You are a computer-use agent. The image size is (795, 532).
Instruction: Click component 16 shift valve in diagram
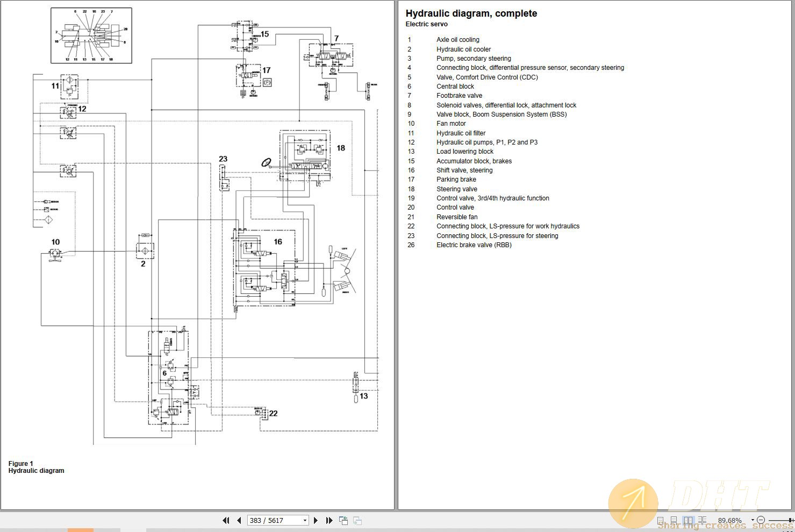coord(264,268)
